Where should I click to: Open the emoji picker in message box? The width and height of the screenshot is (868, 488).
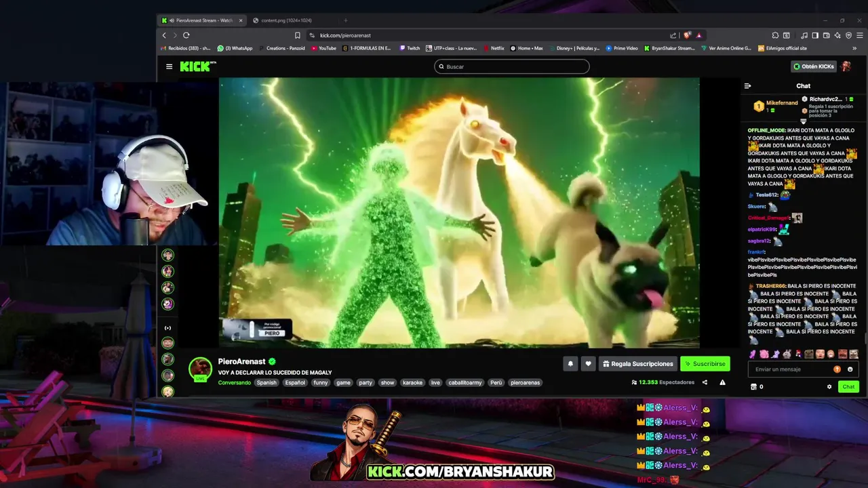click(x=850, y=369)
